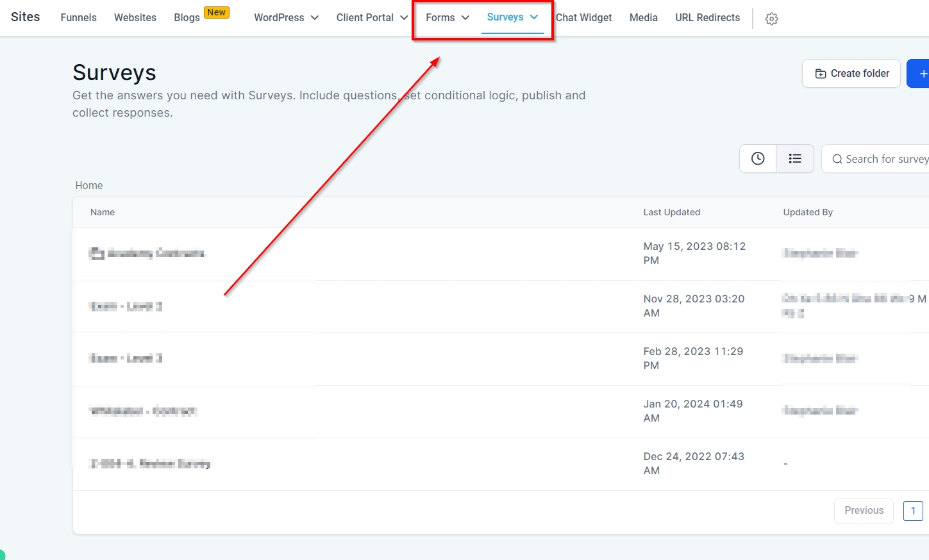The height and width of the screenshot is (560, 929).
Task: Switch to Chat Widget tab
Action: (583, 18)
